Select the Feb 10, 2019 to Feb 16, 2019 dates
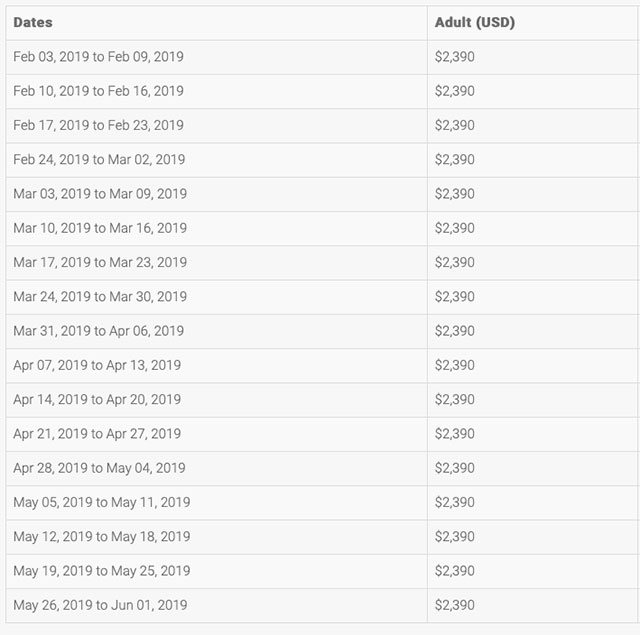The image size is (640, 635). pos(98,91)
